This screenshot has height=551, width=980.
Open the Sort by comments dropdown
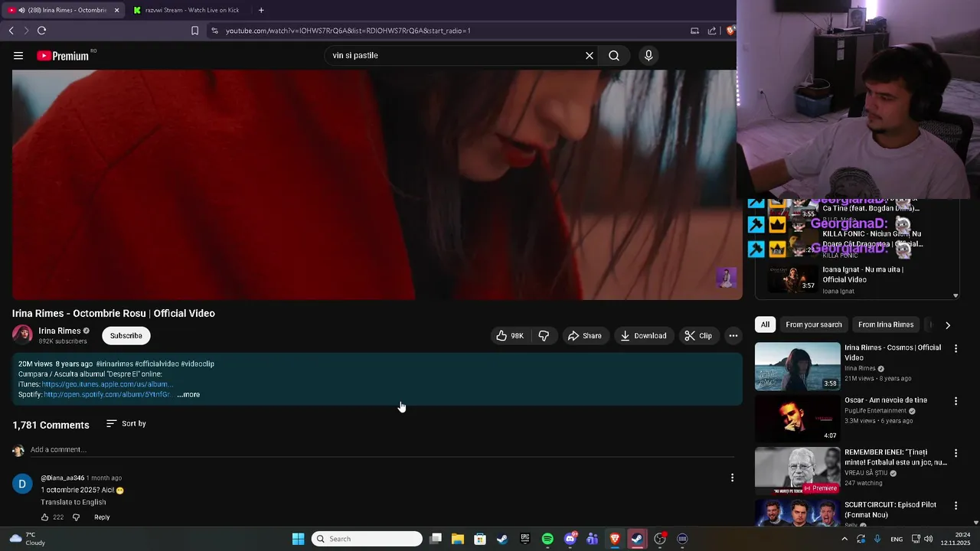click(x=126, y=424)
